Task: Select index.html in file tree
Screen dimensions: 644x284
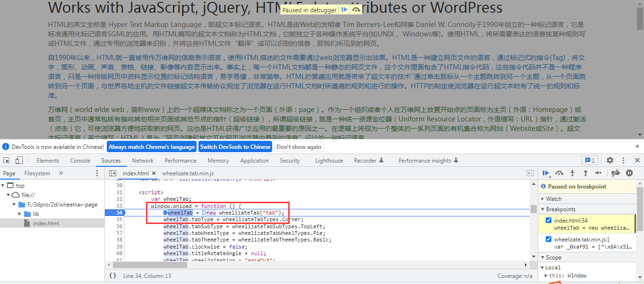Action: coord(46,224)
